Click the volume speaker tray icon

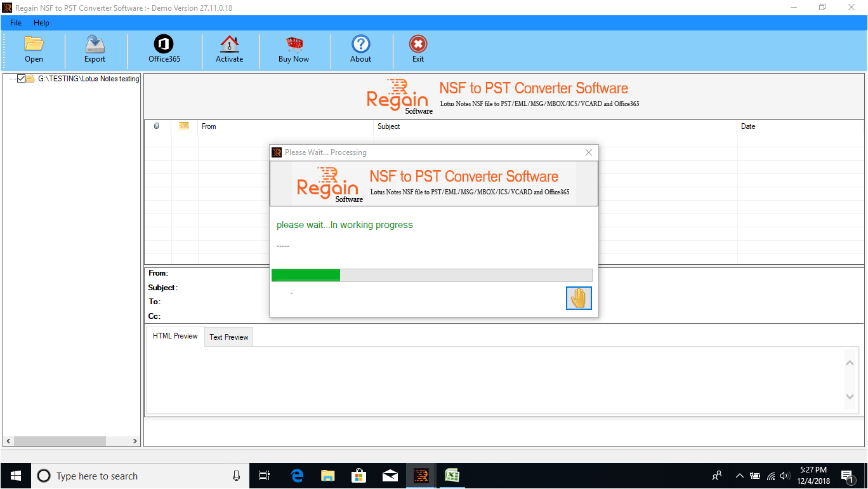[x=786, y=476]
